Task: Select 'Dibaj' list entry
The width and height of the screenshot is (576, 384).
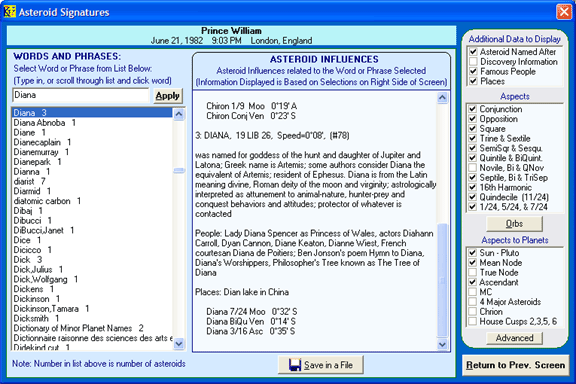Action: [x=92, y=211]
